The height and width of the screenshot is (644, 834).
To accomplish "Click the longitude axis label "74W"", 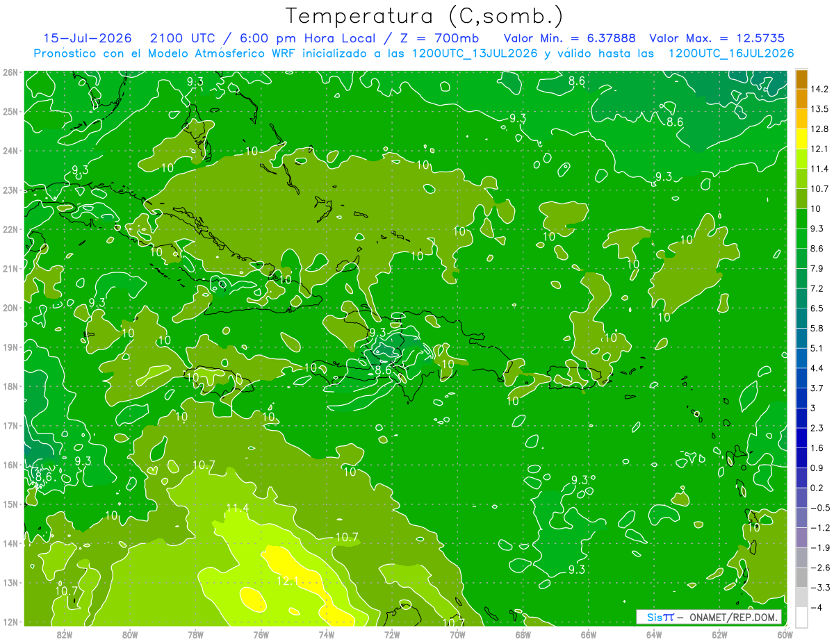I will pyautogui.click(x=327, y=635).
